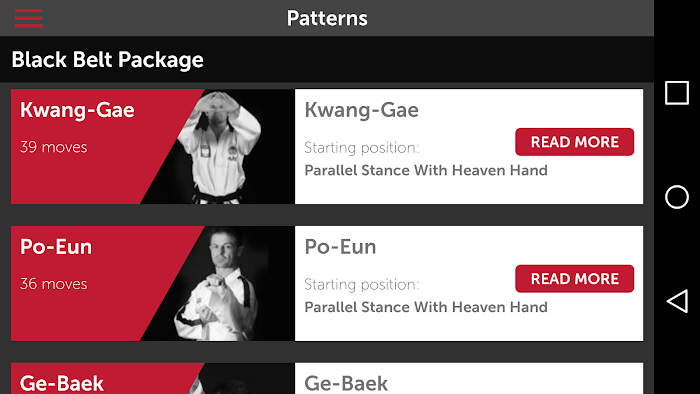Viewport: 700px width, 394px height.
Task: Select the 39 moves label
Action: 53,147
